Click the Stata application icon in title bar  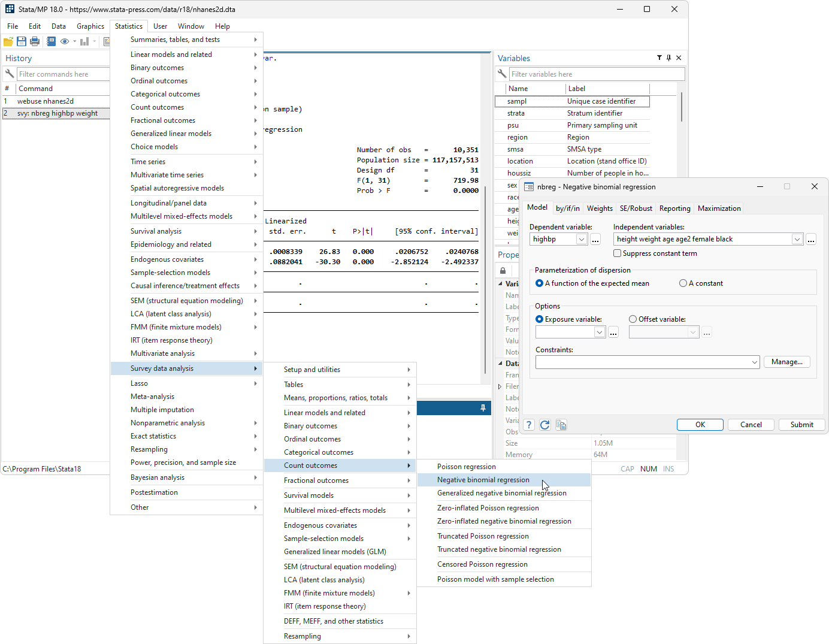point(10,9)
